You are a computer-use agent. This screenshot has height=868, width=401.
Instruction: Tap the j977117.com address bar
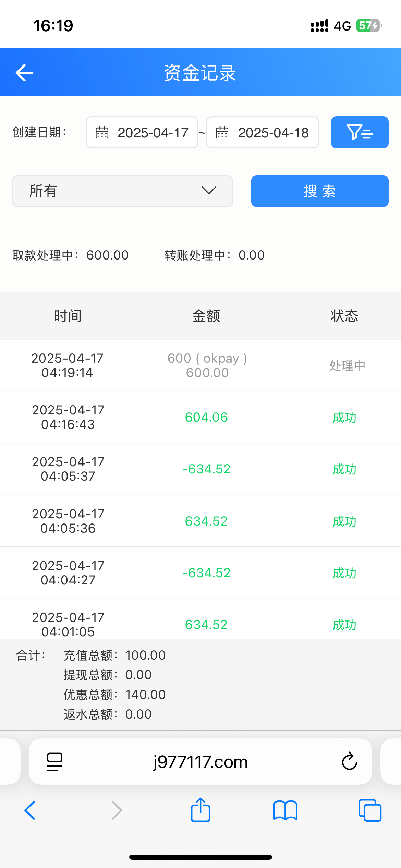[200, 762]
